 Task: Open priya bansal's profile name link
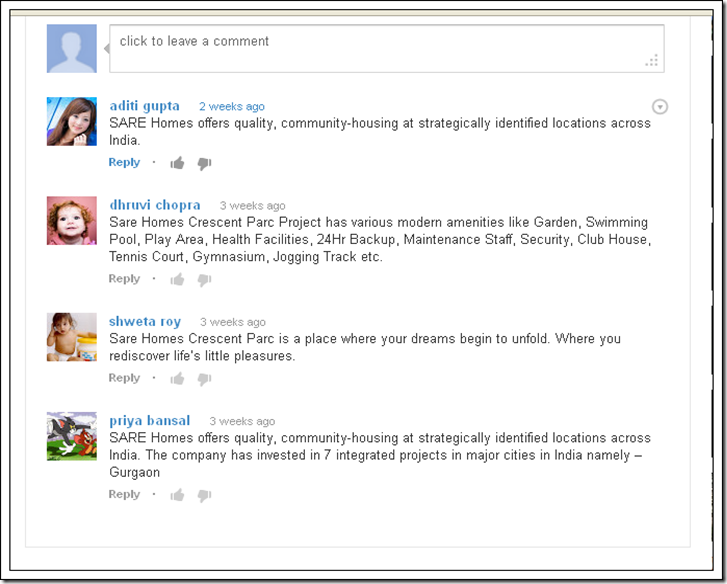(x=150, y=421)
